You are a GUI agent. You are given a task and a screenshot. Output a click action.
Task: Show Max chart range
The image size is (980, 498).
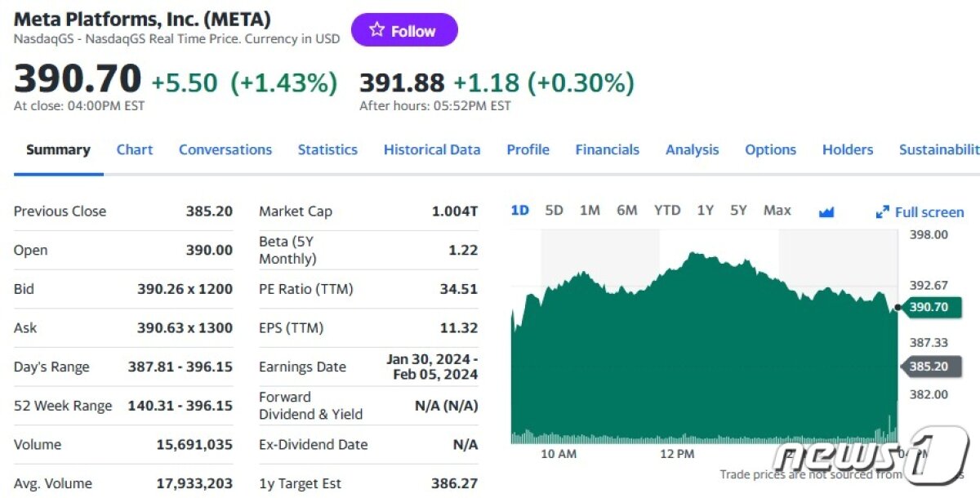[x=777, y=211]
